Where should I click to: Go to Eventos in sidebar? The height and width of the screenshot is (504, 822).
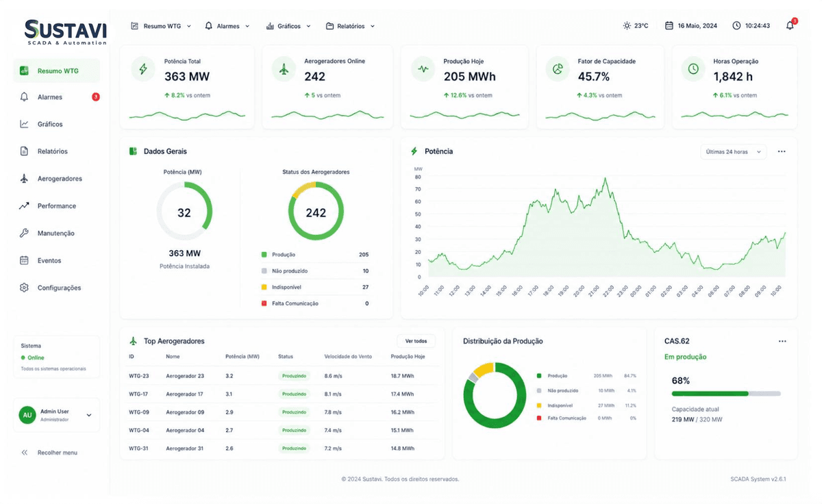click(x=56, y=261)
